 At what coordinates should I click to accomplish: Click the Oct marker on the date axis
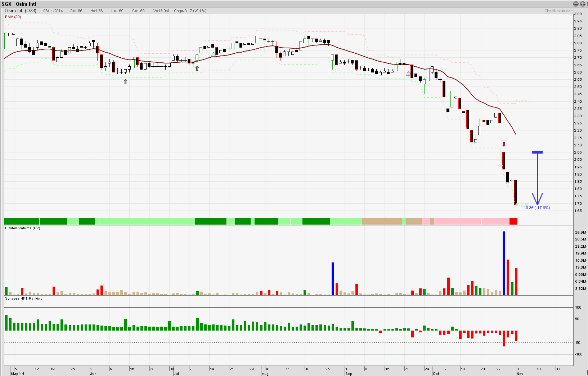[436, 373]
